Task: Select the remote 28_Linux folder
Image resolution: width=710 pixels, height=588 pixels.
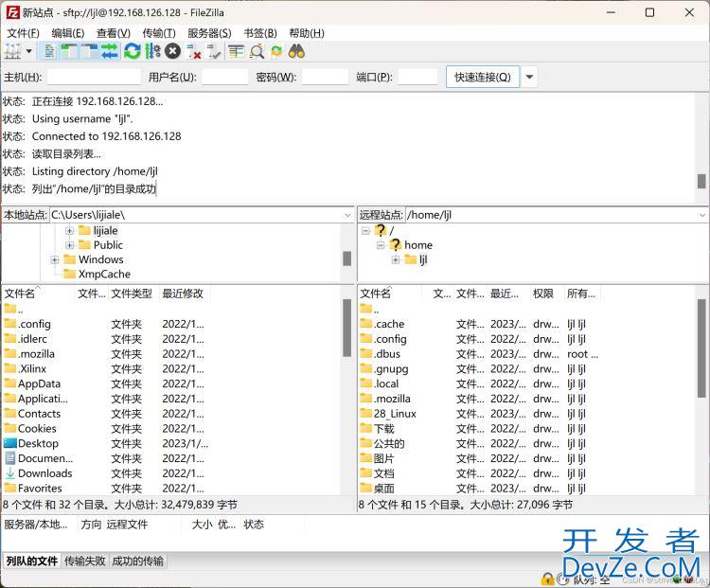Action: pyautogui.click(x=395, y=414)
